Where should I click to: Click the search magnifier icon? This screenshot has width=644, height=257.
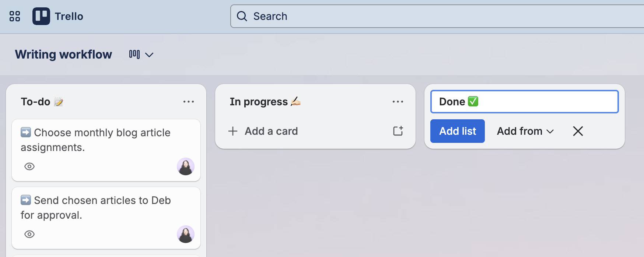[x=242, y=16]
